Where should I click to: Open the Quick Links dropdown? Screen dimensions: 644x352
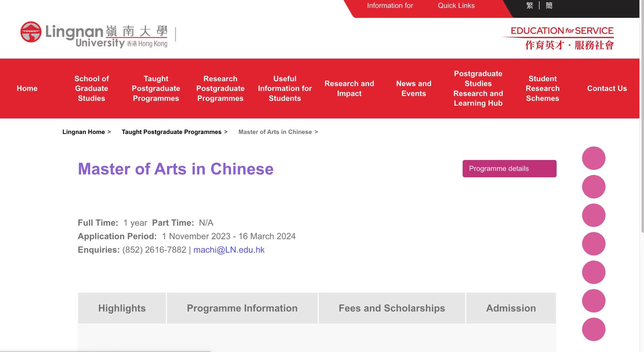tap(456, 5)
